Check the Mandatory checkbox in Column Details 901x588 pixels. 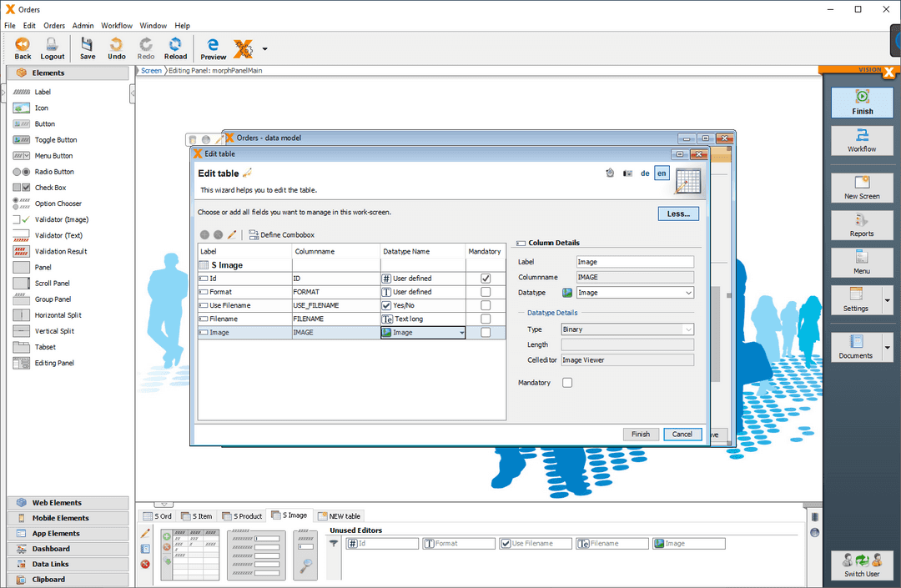[x=566, y=382]
